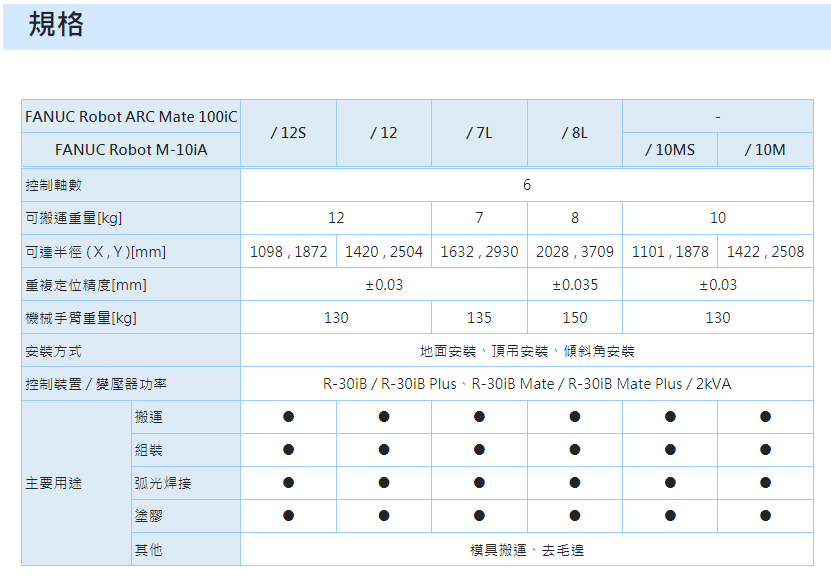The height and width of the screenshot is (580, 831).
Task: Click the R-30iB controller list text
Action: click(x=526, y=384)
